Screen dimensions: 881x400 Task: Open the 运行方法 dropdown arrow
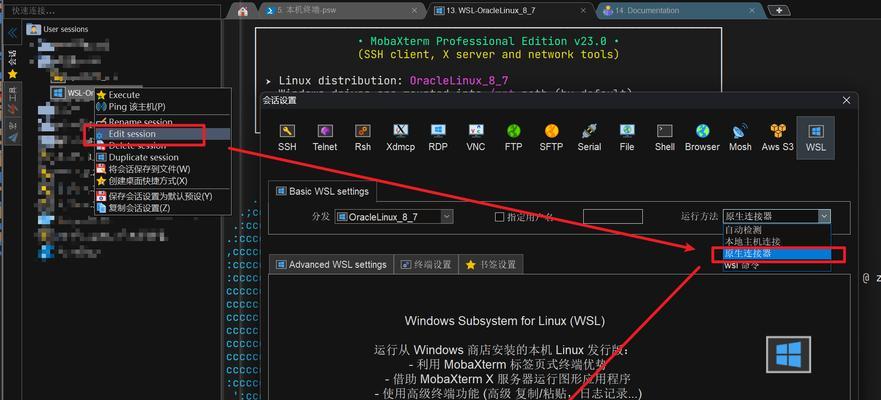coord(824,216)
